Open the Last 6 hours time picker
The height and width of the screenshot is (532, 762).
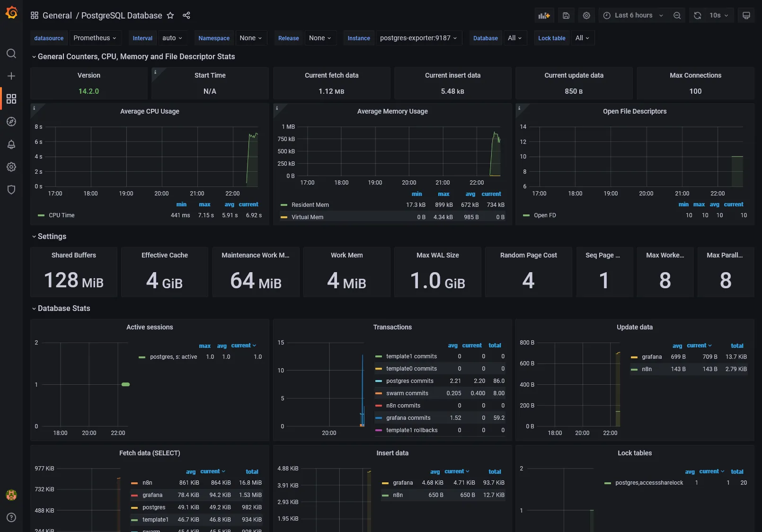tap(632, 15)
